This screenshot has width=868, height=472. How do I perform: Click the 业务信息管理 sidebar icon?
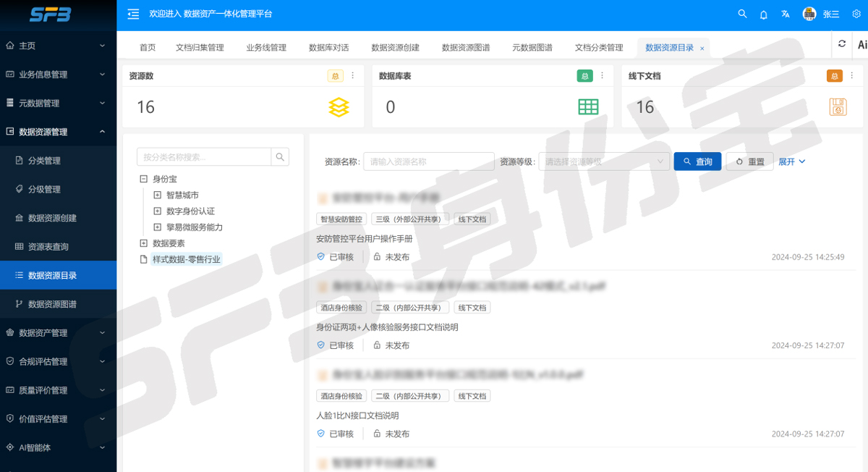coord(10,74)
